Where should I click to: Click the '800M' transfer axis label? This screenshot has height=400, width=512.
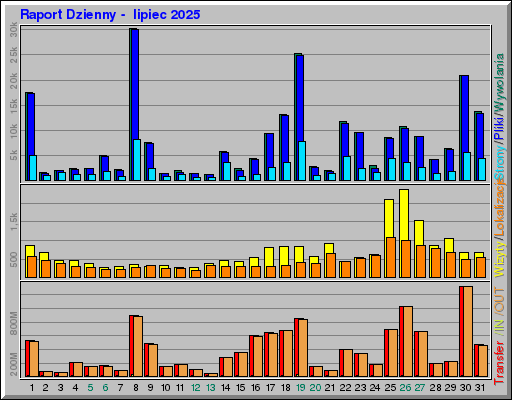(x=13, y=323)
